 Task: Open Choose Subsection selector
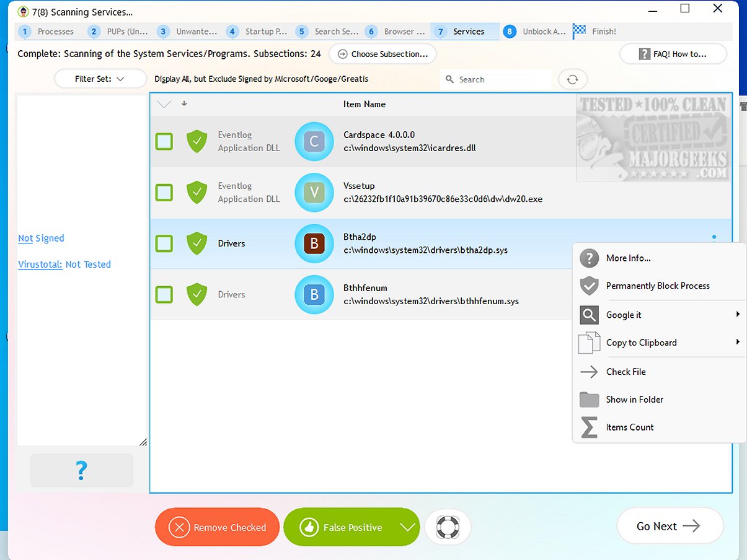point(382,54)
